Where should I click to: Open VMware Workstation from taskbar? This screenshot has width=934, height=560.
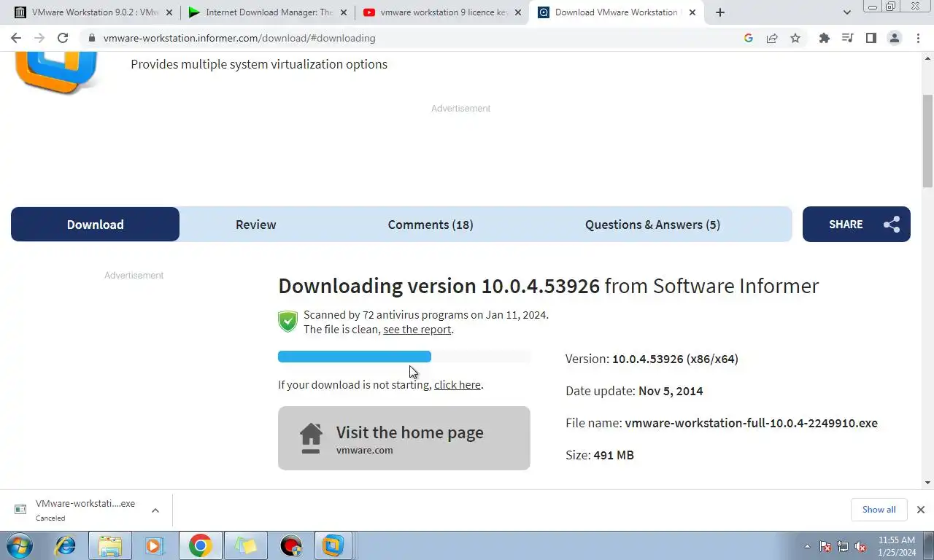(x=333, y=545)
